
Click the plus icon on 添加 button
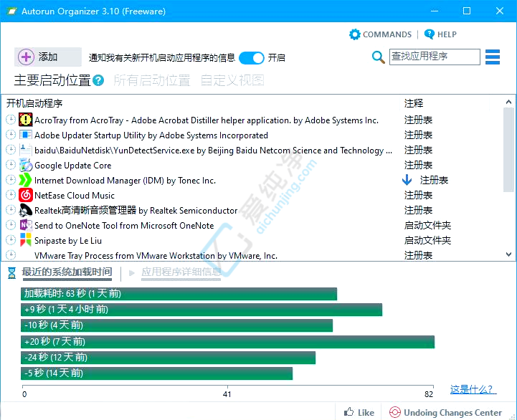(x=26, y=57)
